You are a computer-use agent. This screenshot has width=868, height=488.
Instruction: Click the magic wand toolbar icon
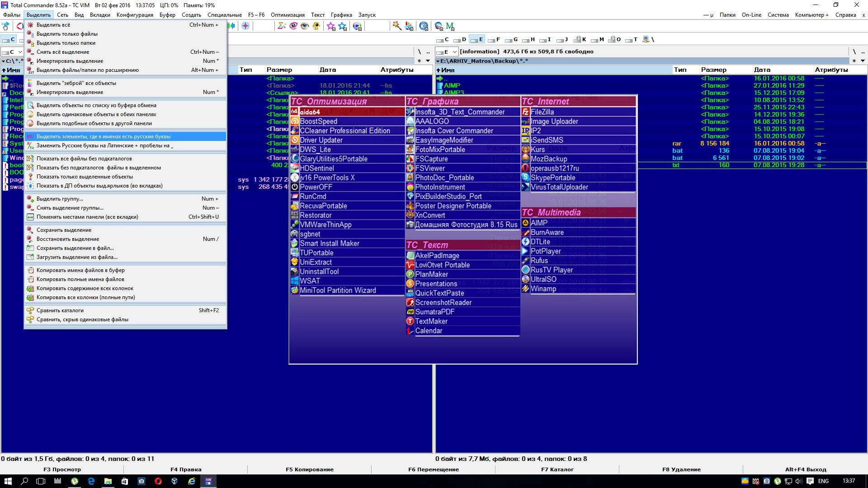point(397,26)
